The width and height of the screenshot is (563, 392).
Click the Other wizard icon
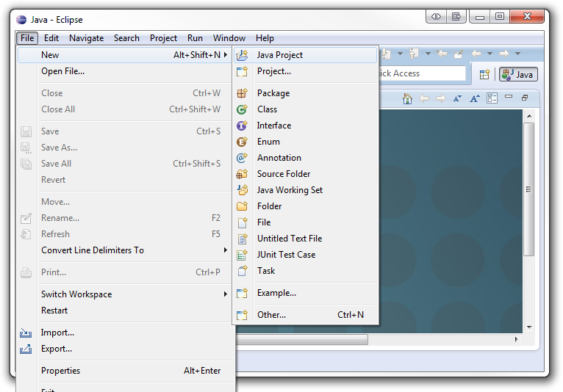[x=242, y=315]
